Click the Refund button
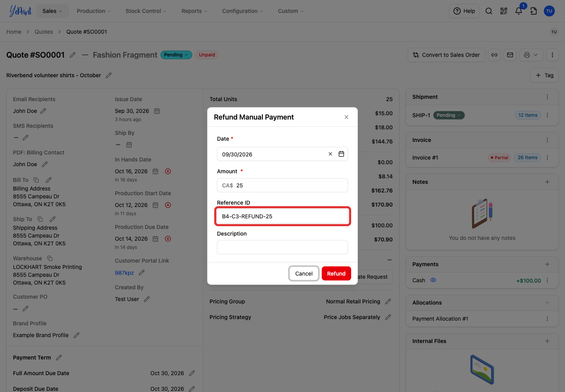This screenshot has width=565, height=392. click(336, 274)
